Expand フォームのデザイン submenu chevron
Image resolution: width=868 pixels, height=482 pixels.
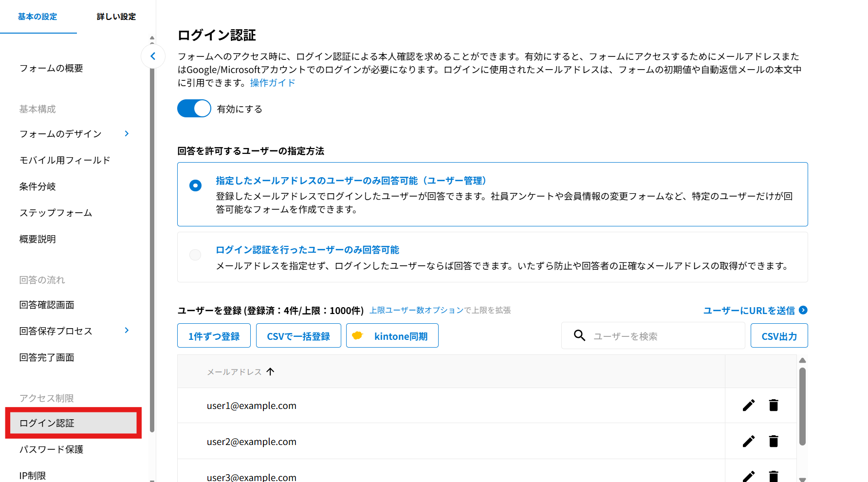click(127, 133)
